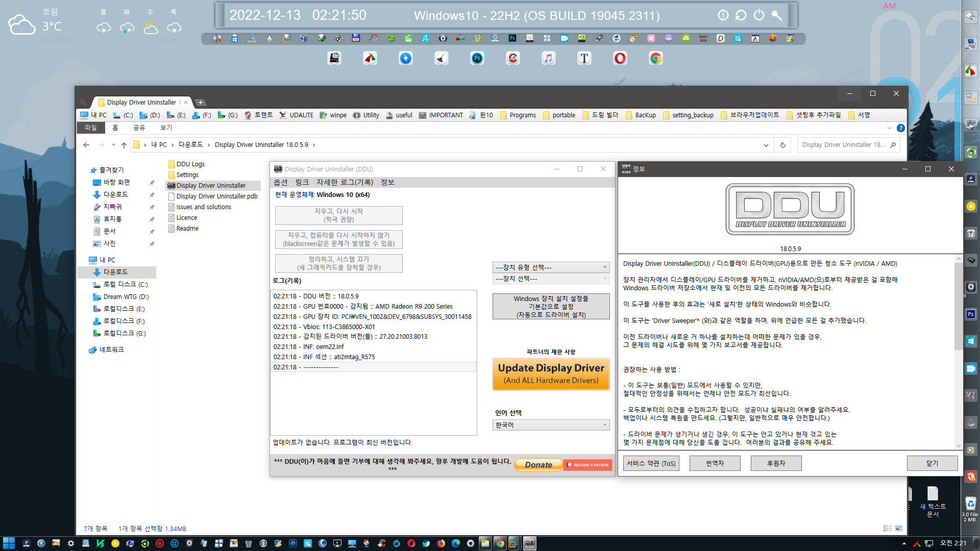
Task: Open the Opera icon in the desktop dock
Action: [x=620, y=59]
